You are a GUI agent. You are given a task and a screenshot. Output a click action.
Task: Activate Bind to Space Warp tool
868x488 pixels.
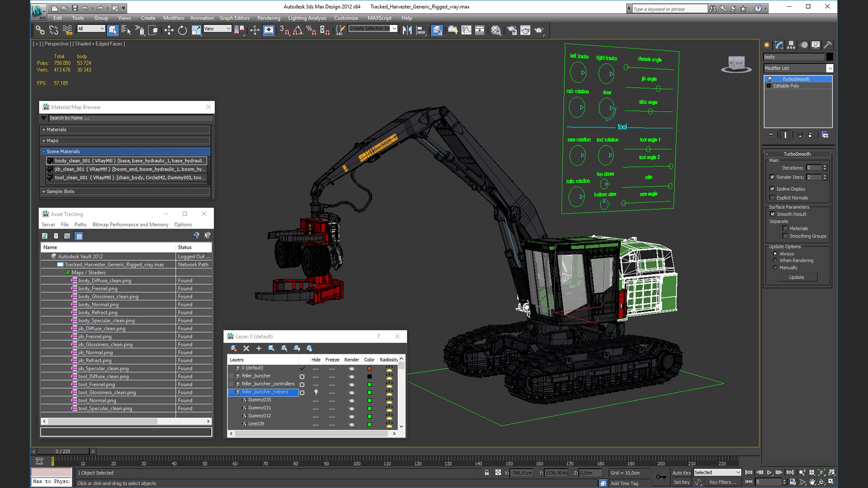pyautogui.click(x=67, y=30)
